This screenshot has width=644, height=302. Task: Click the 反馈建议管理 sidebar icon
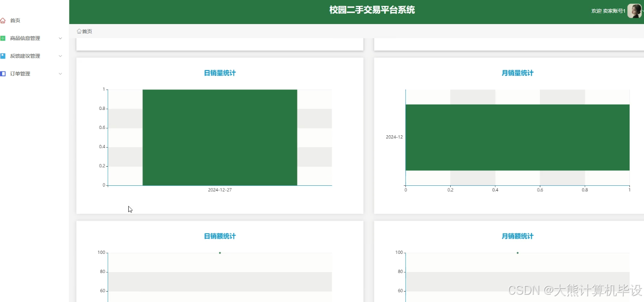coord(3,56)
